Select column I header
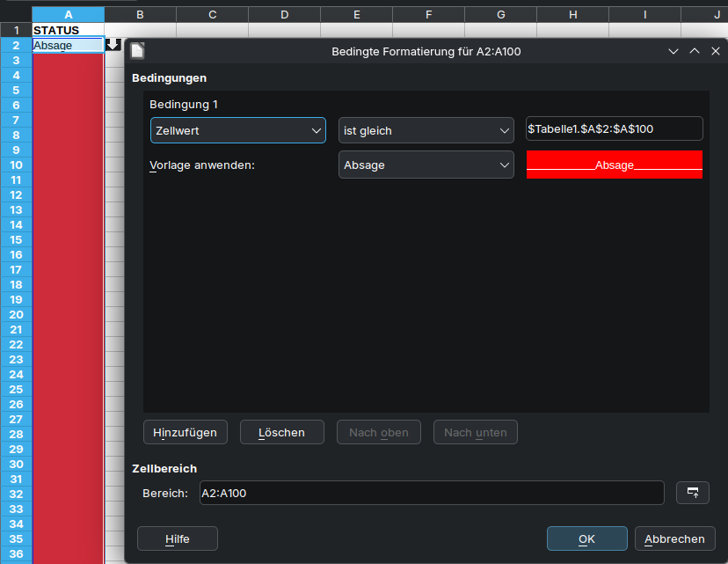 (644, 15)
